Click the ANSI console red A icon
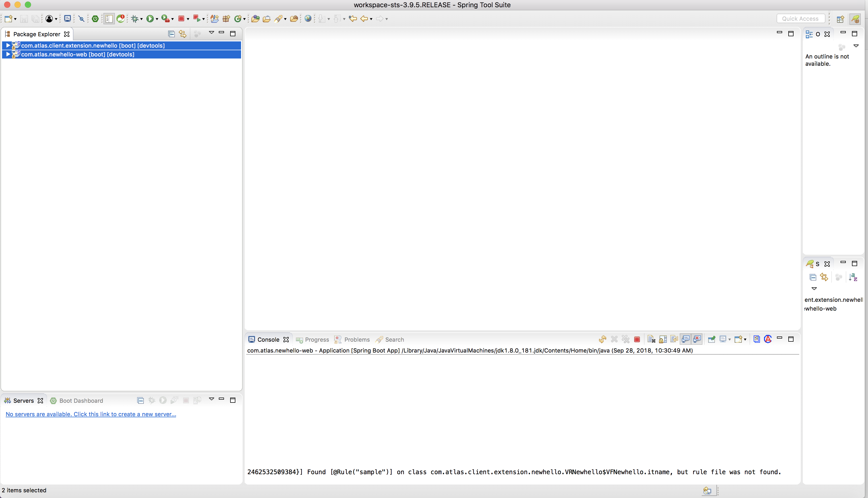The image size is (868, 498). pyautogui.click(x=768, y=339)
